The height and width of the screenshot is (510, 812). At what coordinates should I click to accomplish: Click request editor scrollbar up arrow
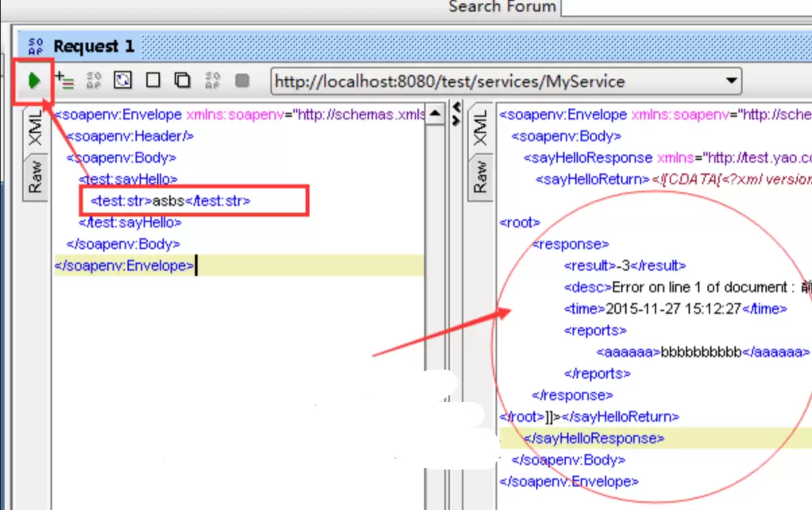point(436,115)
